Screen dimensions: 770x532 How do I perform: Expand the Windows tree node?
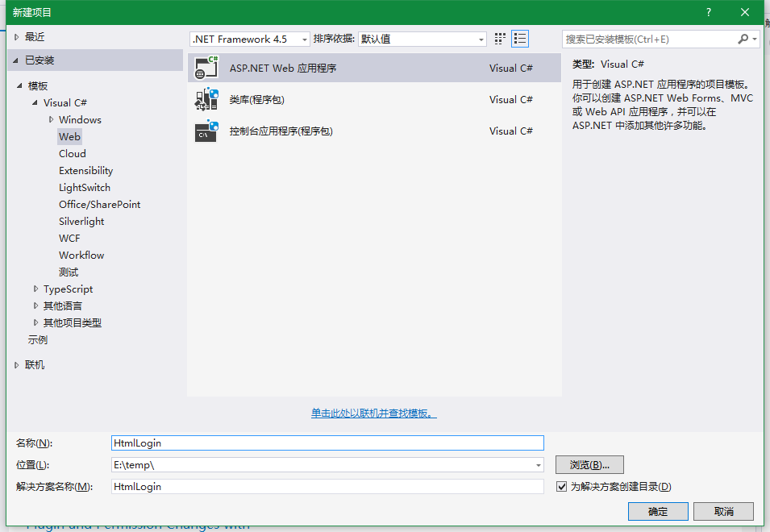pos(52,120)
